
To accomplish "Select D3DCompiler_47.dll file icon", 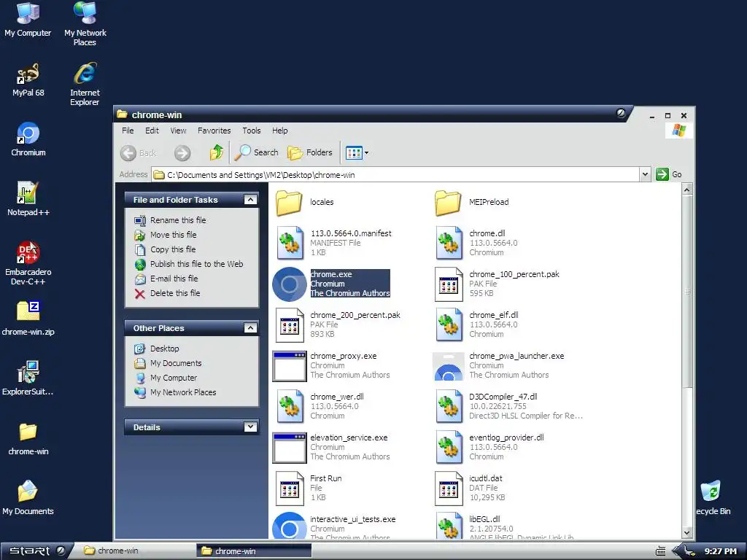I will (449, 406).
